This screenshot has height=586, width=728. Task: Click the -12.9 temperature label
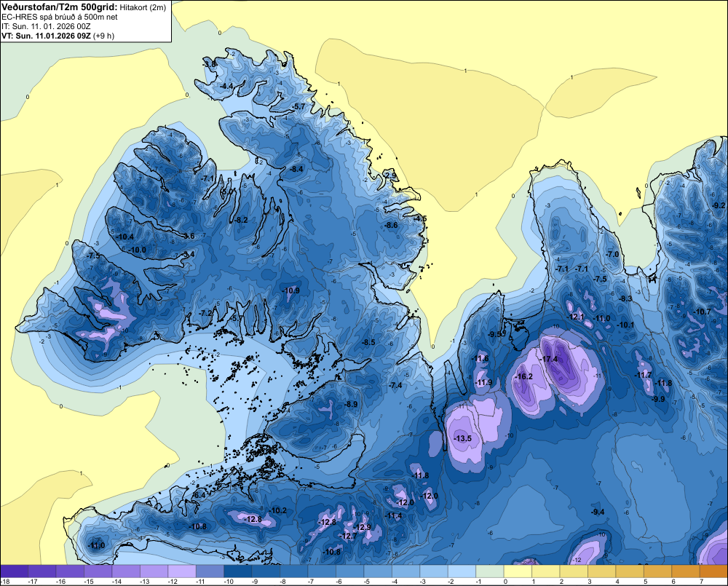363,527
